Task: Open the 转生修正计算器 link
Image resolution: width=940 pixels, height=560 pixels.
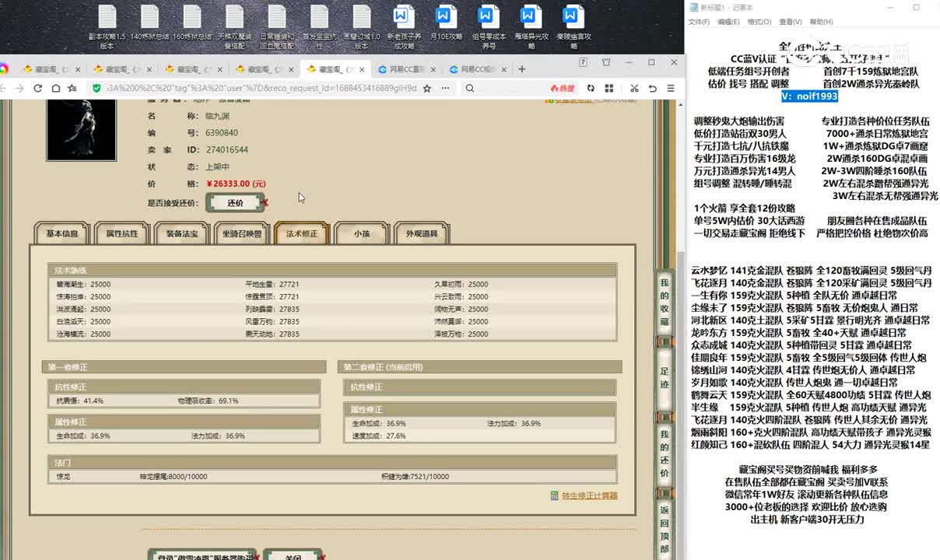Action: pos(589,495)
